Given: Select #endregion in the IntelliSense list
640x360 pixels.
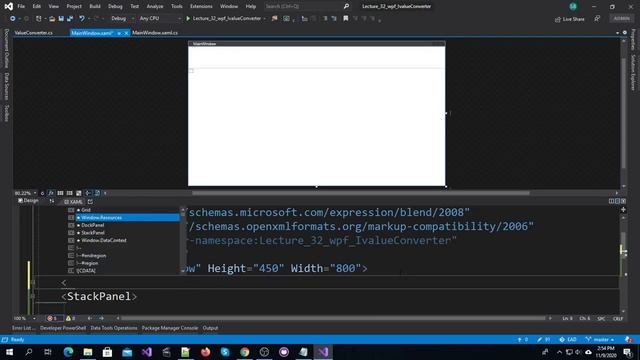Looking at the screenshot, I should 124,256.
